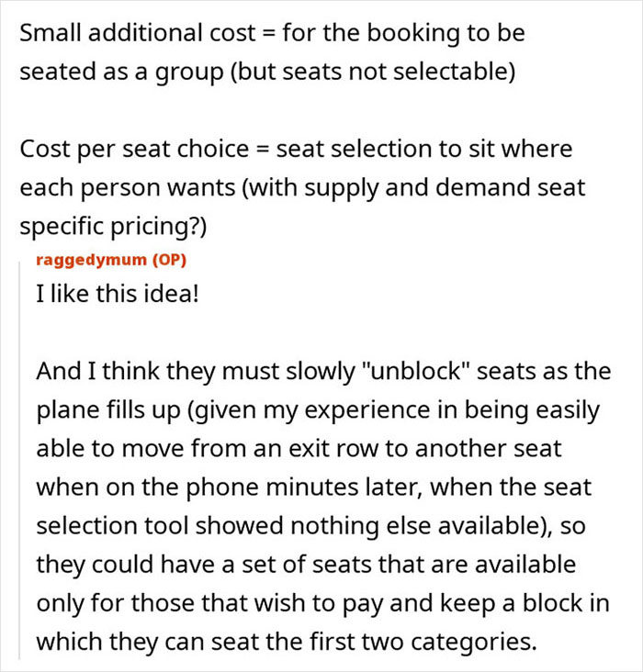Click the line starting "able to move from"
The height and width of the screenshot is (672, 643).
click(299, 449)
